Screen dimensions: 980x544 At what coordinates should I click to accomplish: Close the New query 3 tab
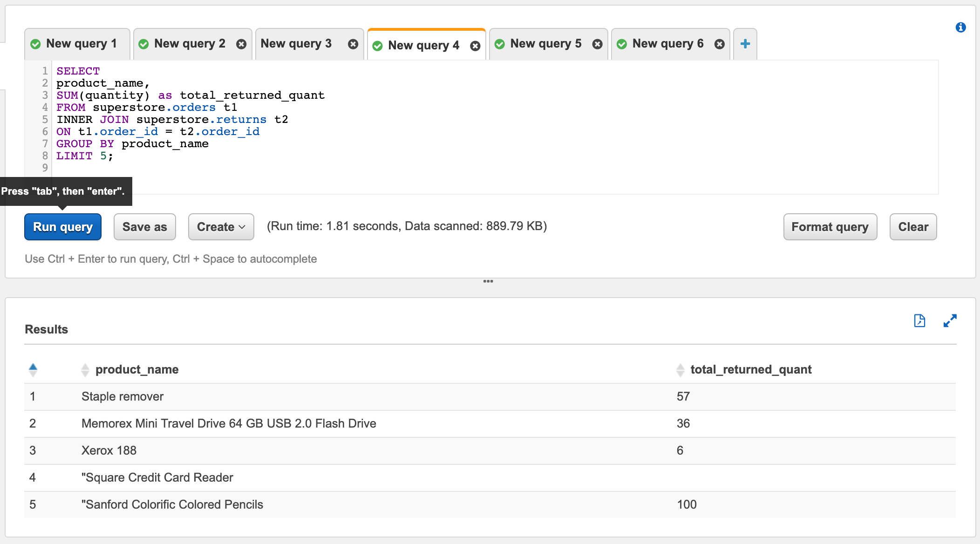pyautogui.click(x=354, y=43)
